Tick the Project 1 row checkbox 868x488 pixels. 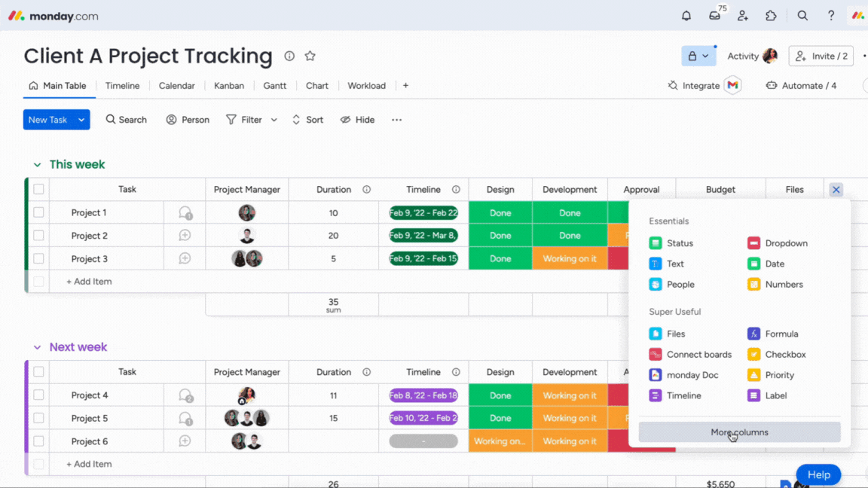point(38,213)
